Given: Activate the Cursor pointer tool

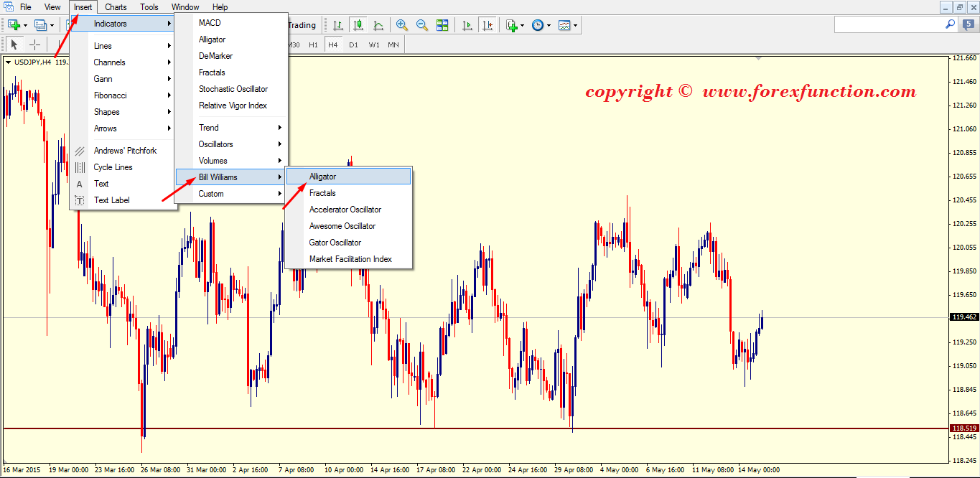Looking at the screenshot, I should click(x=14, y=44).
